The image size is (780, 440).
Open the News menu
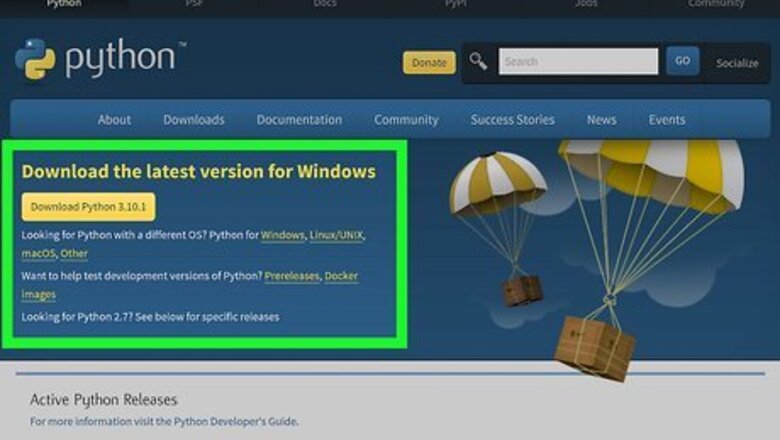point(601,120)
